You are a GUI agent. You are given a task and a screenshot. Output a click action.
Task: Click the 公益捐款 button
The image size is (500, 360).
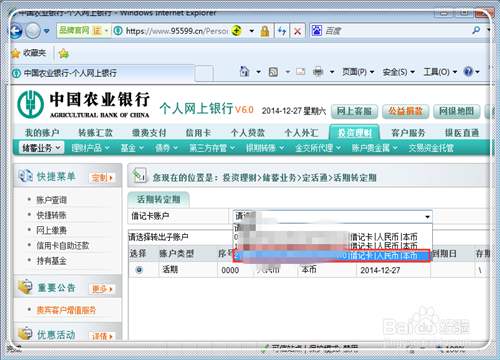click(x=405, y=111)
